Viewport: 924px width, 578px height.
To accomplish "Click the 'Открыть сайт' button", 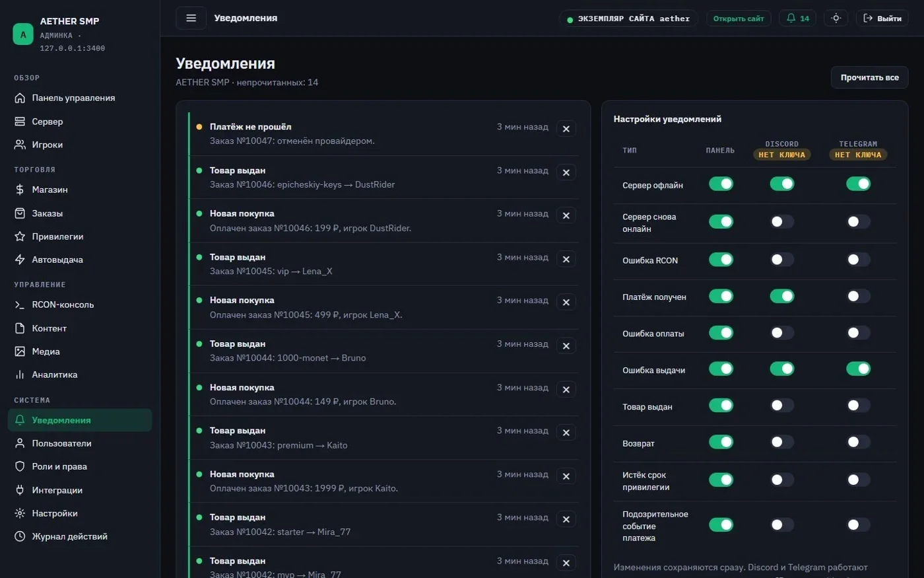I will (739, 18).
